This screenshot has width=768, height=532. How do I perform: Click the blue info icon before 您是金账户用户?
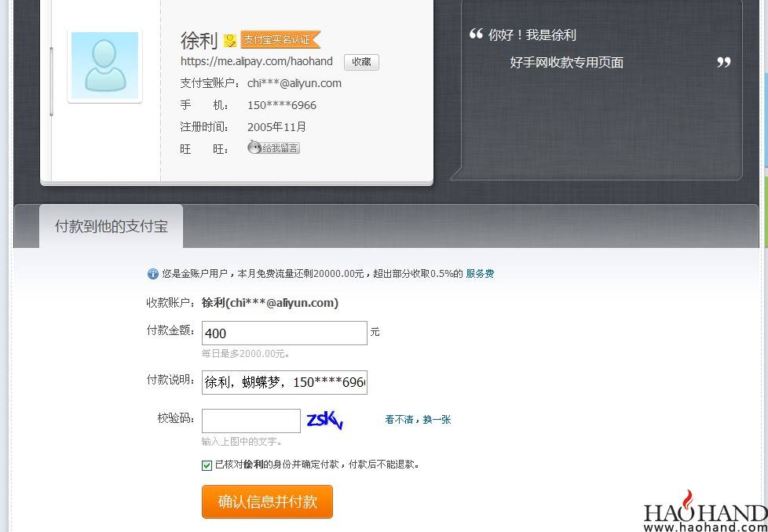(153, 274)
